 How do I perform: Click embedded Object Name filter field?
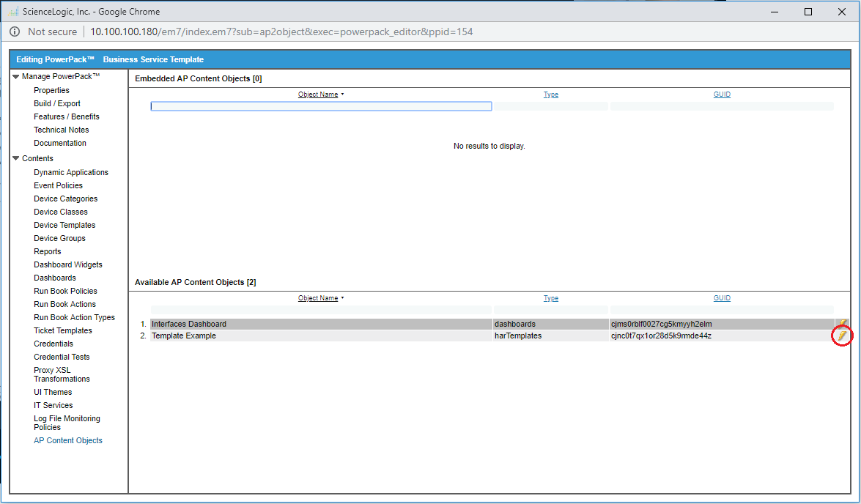coord(321,106)
